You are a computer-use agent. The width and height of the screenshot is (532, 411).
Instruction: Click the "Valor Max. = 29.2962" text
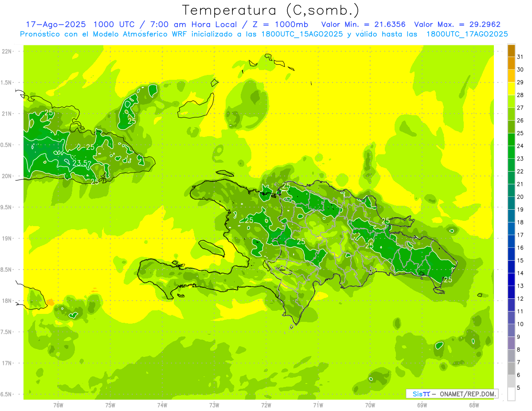458,24
